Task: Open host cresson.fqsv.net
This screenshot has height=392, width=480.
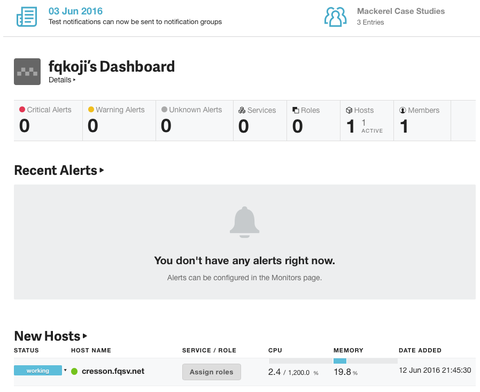Action: click(113, 371)
